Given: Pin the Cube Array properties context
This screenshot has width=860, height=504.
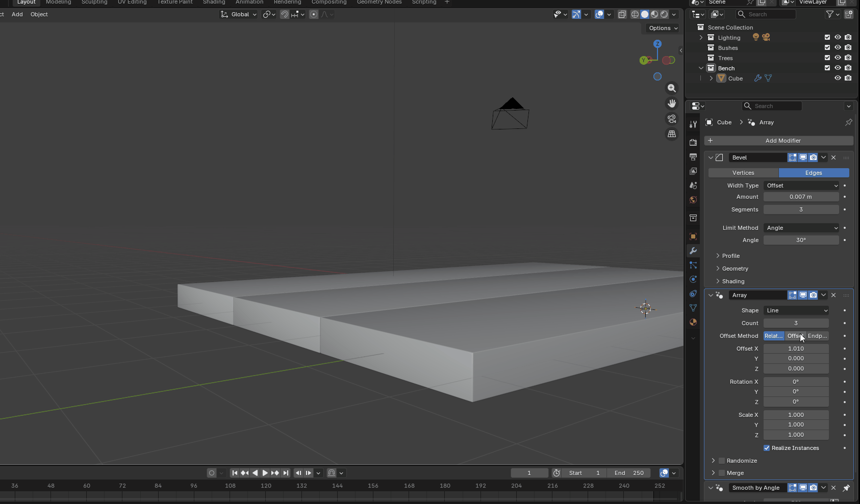Looking at the screenshot, I should click(x=848, y=122).
